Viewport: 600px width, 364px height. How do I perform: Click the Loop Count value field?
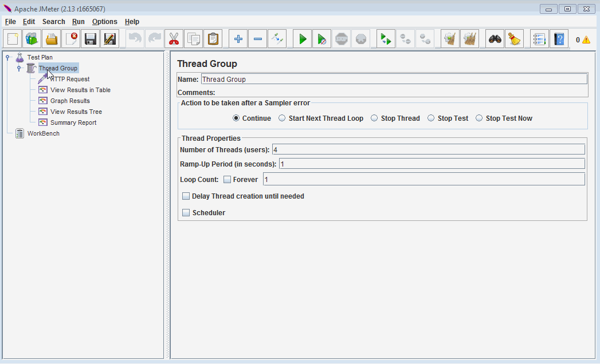[424, 179]
